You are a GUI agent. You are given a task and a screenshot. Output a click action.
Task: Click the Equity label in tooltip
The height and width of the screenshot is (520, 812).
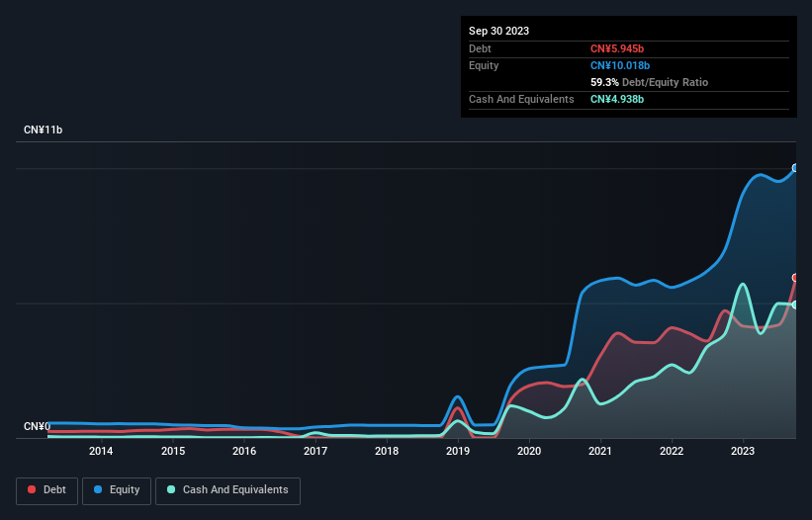[x=484, y=65]
